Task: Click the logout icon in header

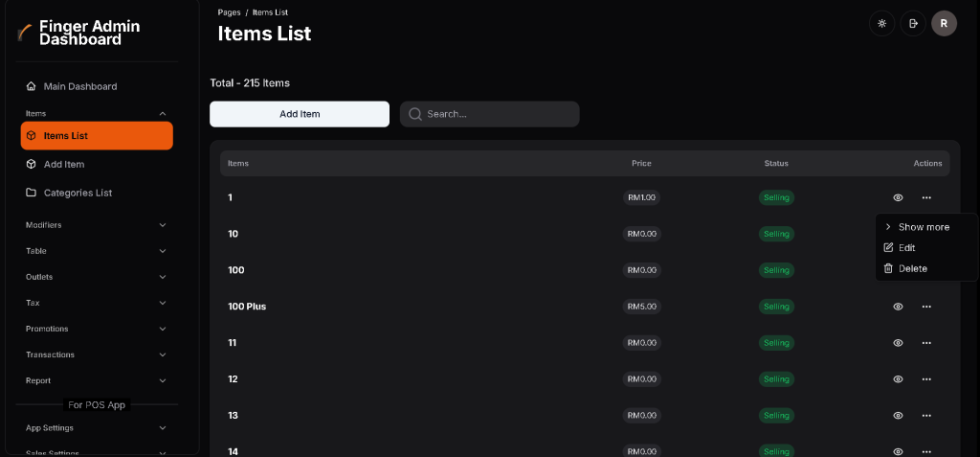Action: 913,23
